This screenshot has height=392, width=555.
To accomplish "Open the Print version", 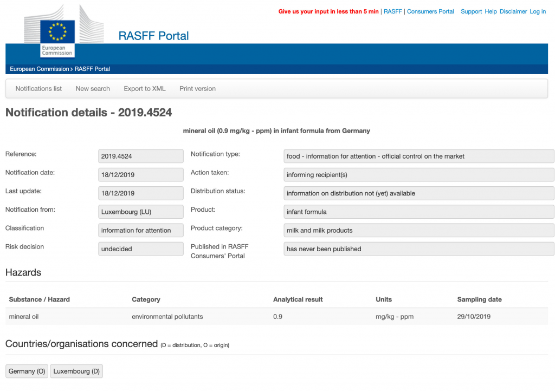I will click(197, 89).
